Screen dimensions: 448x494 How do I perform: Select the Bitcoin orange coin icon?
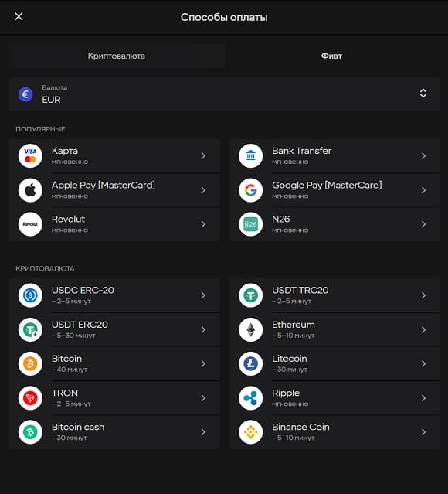30,364
